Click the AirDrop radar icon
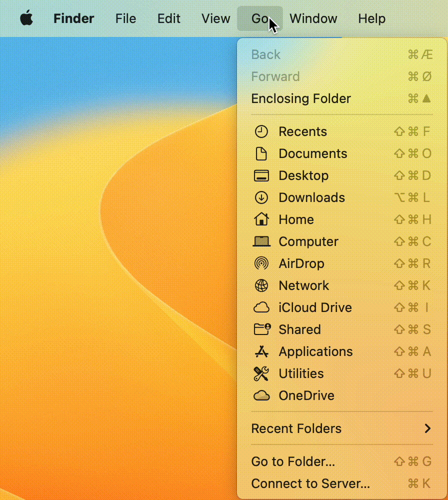 261,263
